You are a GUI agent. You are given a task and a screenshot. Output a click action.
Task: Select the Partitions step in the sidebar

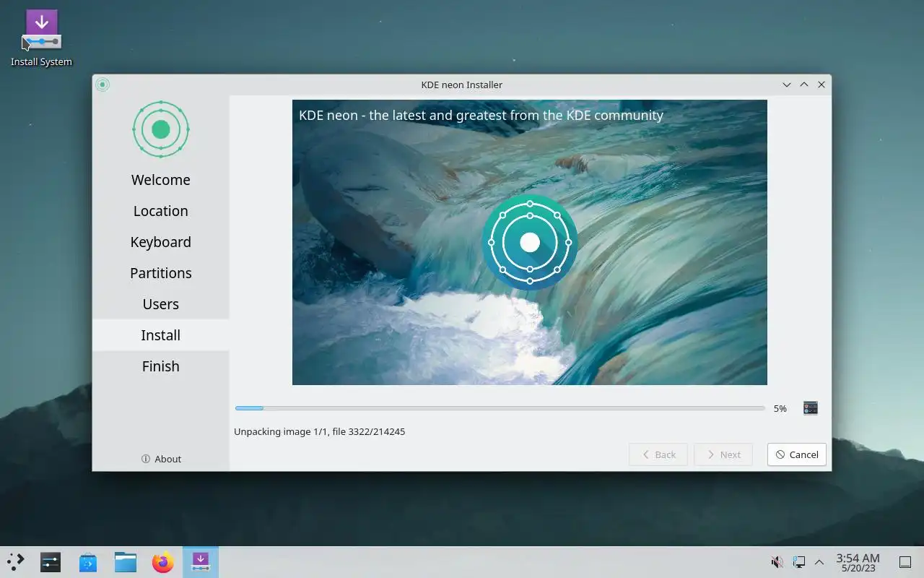pyautogui.click(x=161, y=273)
